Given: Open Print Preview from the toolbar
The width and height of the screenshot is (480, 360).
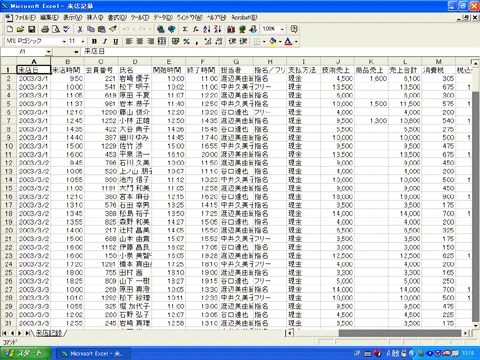Looking at the screenshot, I should pyautogui.click(x=56, y=29).
